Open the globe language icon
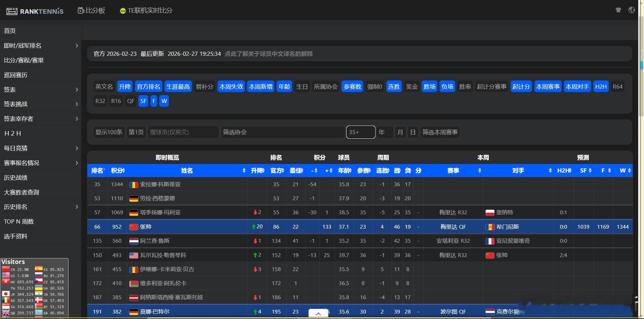The image size is (644, 319). (x=632, y=10)
